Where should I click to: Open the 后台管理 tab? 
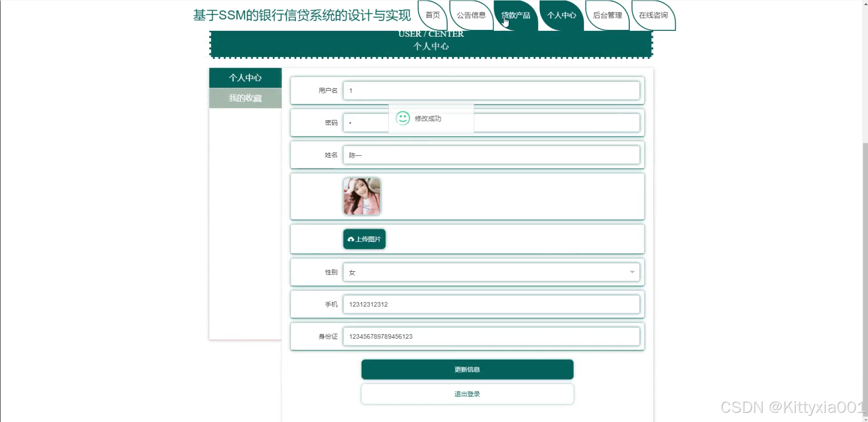pos(607,15)
